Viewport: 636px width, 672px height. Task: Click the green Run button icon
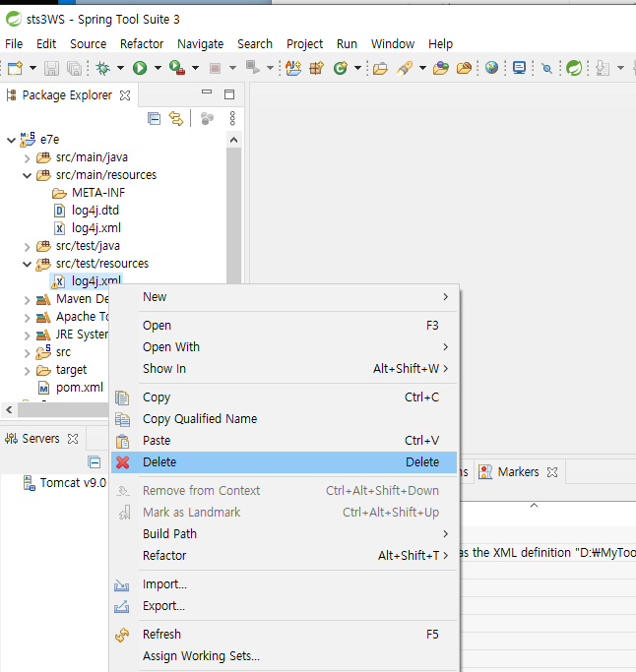(x=140, y=68)
